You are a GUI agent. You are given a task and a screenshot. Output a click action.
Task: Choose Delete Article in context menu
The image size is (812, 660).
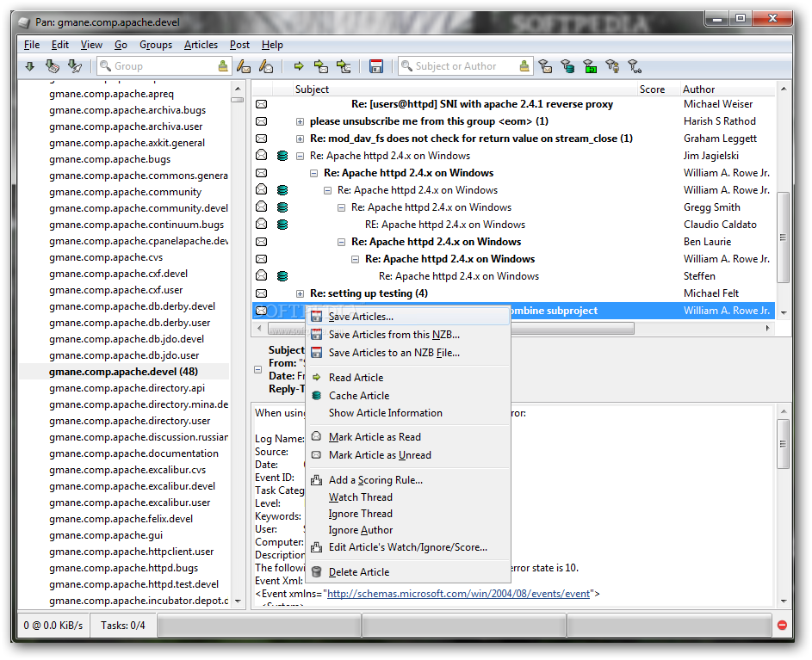408,572
